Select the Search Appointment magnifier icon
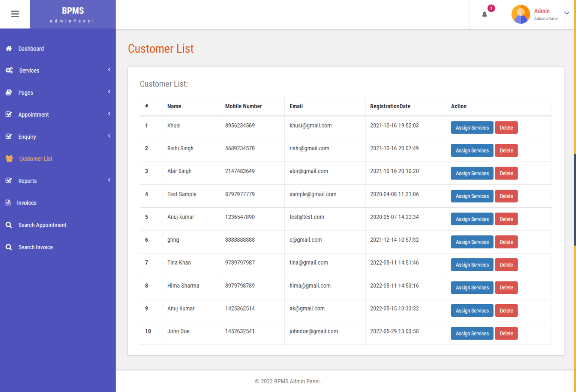576x392 pixels. (x=9, y=225)
